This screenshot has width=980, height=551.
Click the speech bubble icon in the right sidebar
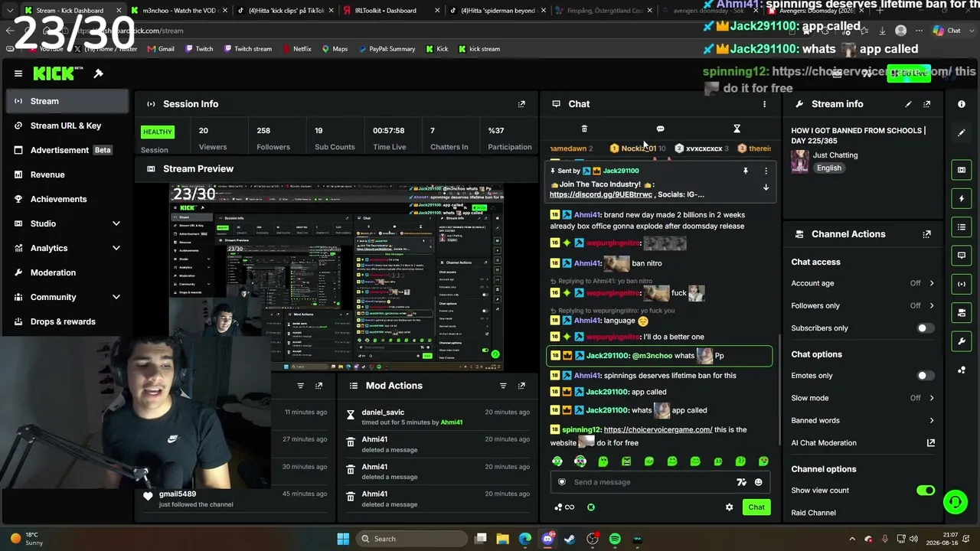pos(962,256)
